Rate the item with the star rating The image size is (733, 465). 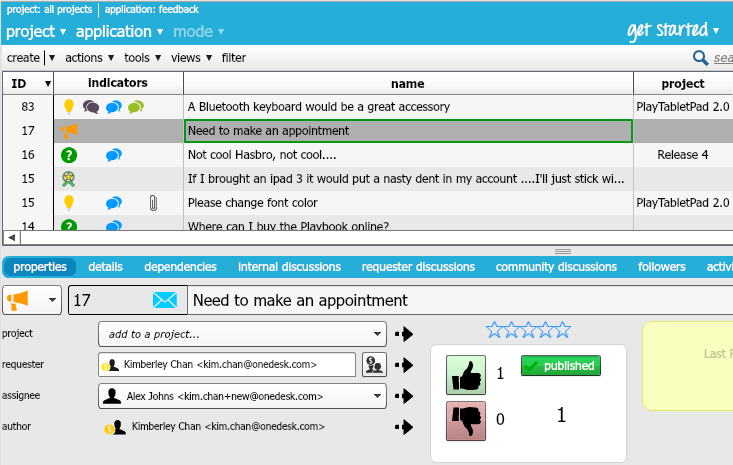point(528,330)
